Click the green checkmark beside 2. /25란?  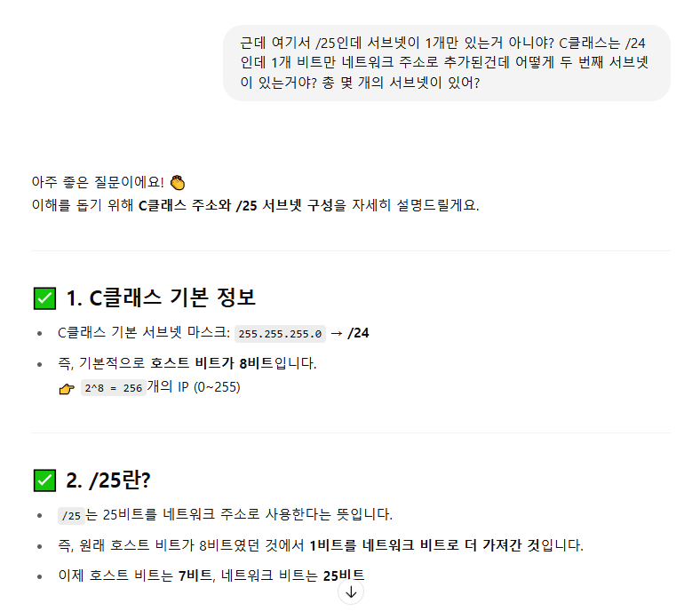[x=44, y=480]
